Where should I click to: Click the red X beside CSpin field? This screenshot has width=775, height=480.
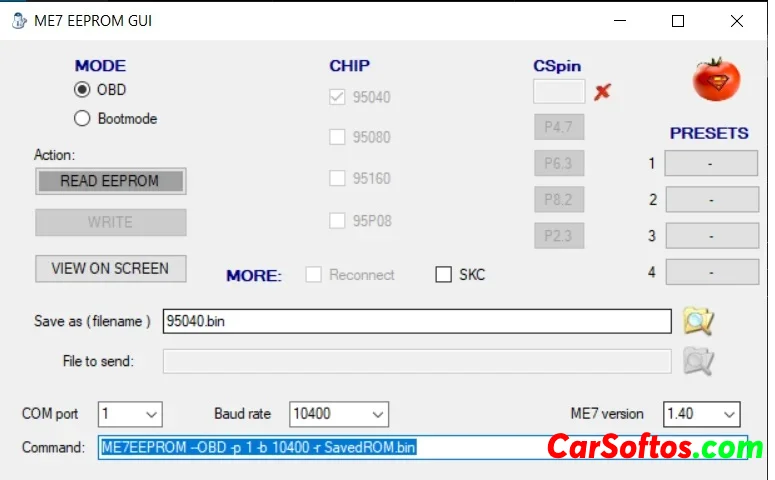point(602,92)
